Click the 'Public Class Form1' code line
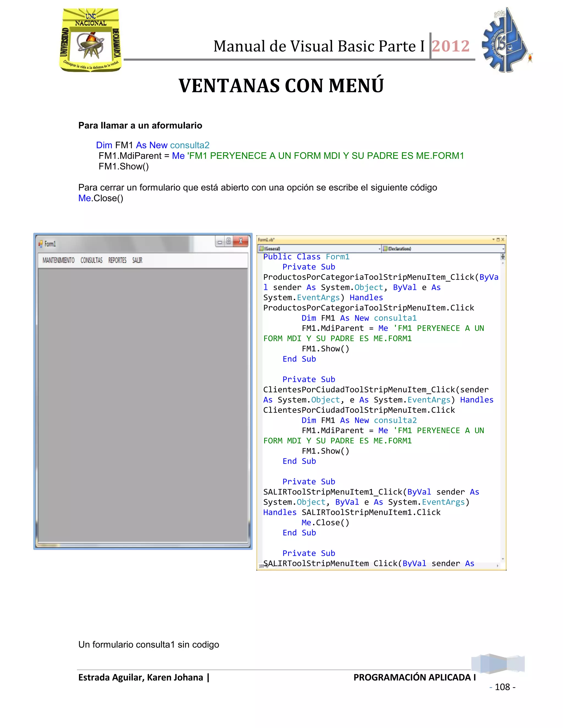Screen dimensions: 563x728 pyautogui.click(x=306, y=257)
